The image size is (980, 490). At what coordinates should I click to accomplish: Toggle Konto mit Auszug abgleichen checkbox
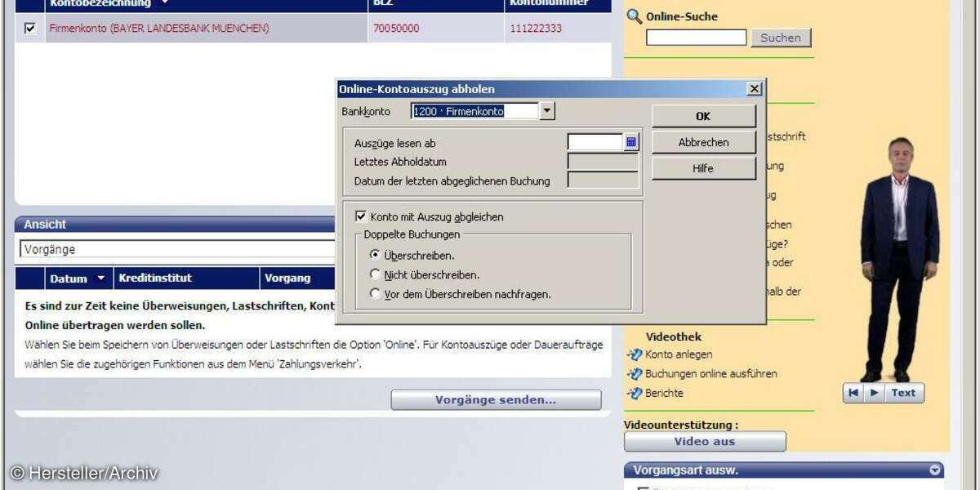pyautogui.click(x=361, y=216)
